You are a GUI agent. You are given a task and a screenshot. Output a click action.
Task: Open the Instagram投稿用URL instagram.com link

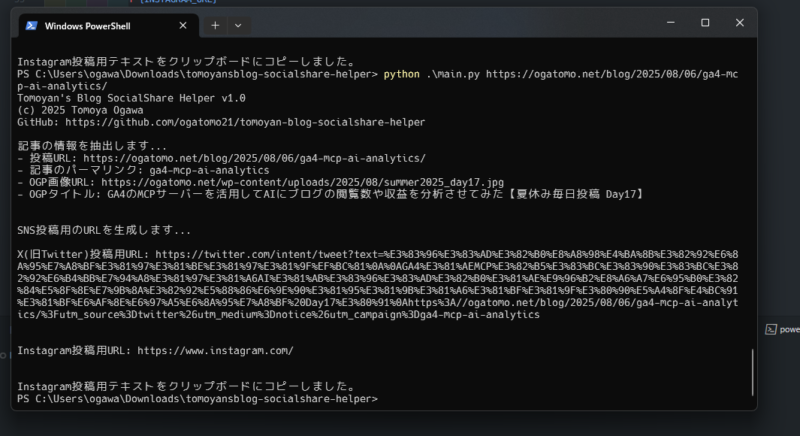coord(215,350)
